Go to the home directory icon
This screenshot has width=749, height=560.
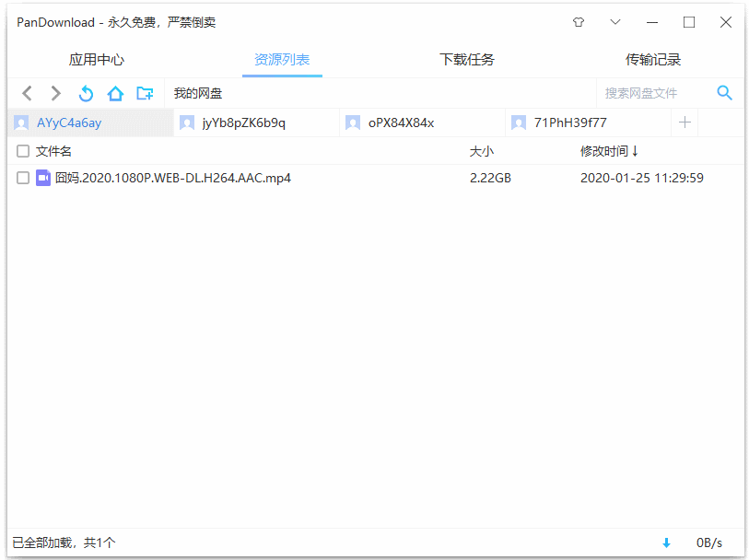(115, 93)
